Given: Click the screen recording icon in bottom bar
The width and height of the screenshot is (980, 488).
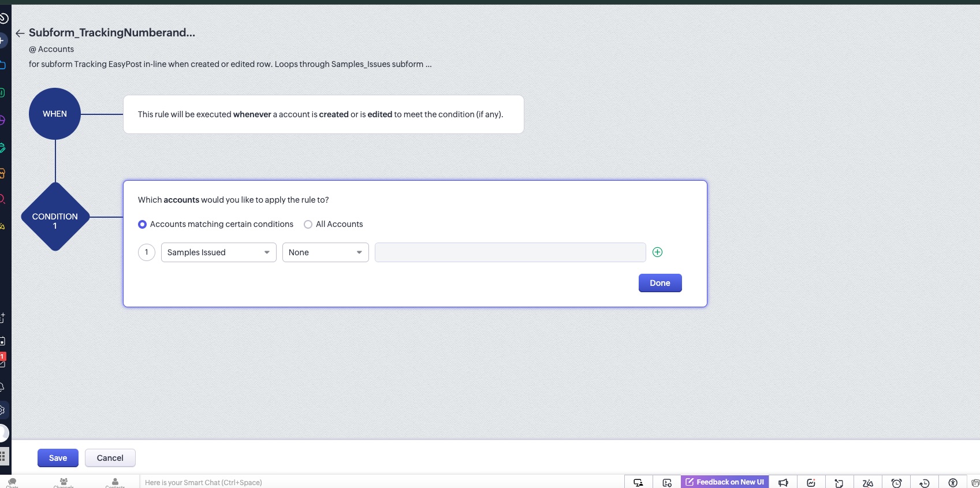Looking at the screenshot, I should 667,483.
